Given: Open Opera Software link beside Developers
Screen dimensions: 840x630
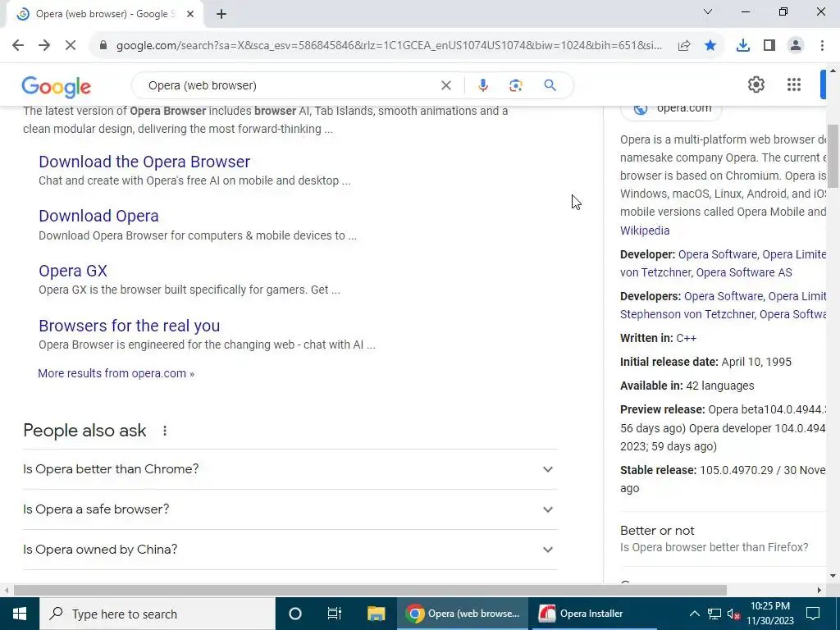Looking at the screenshot, I should (724, 296).
